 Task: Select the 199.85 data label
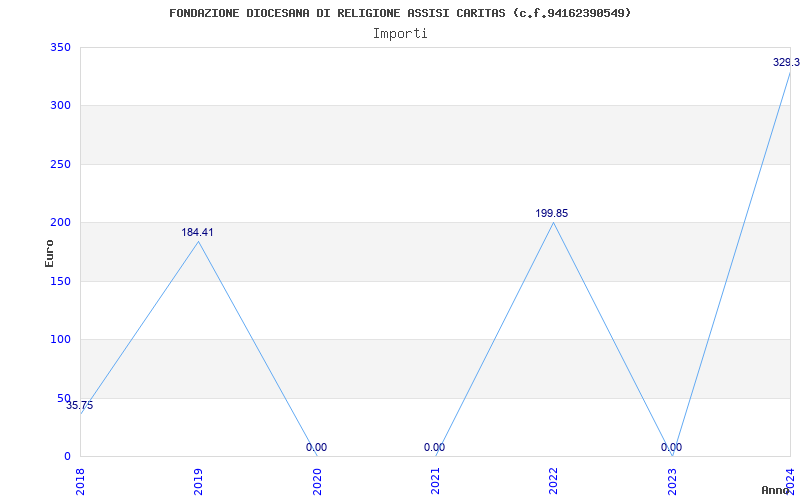coord(552,213)
